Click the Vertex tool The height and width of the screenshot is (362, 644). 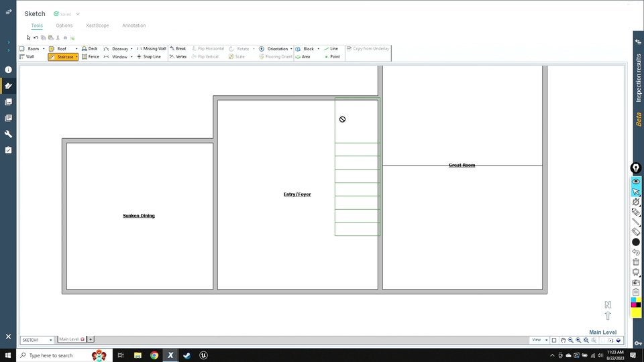pos(178,57)
